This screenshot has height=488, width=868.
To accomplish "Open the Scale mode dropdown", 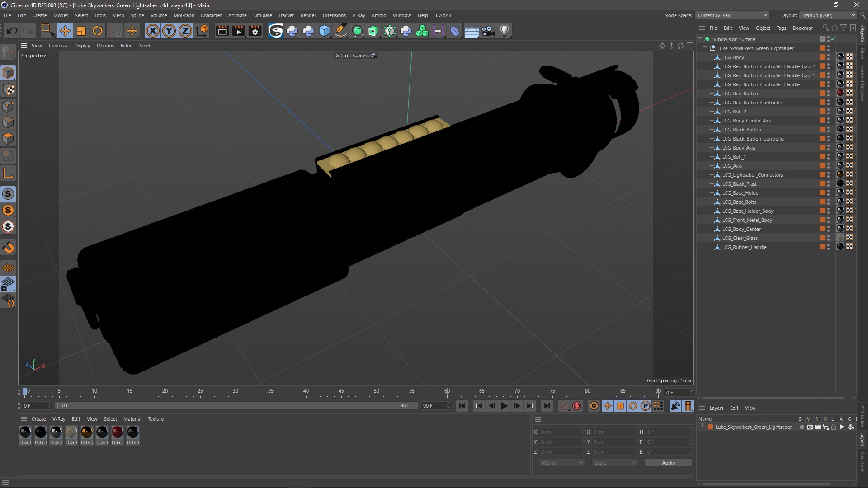I will coord(615,463).
